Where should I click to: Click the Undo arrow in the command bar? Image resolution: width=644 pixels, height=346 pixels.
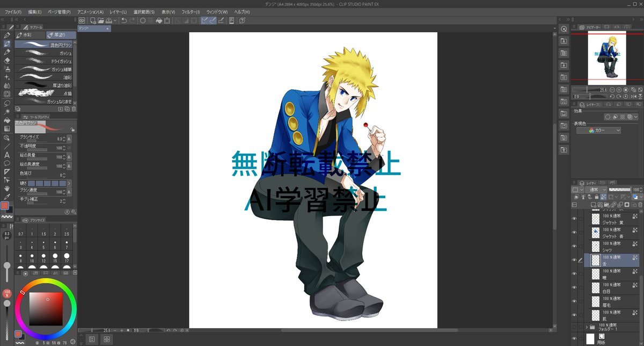124,20
